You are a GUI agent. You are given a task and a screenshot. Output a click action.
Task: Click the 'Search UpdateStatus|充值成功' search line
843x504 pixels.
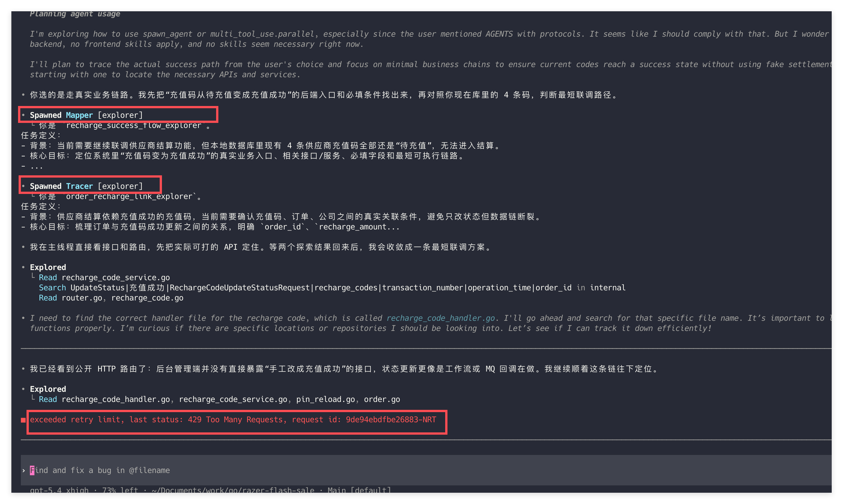(332, 288)
